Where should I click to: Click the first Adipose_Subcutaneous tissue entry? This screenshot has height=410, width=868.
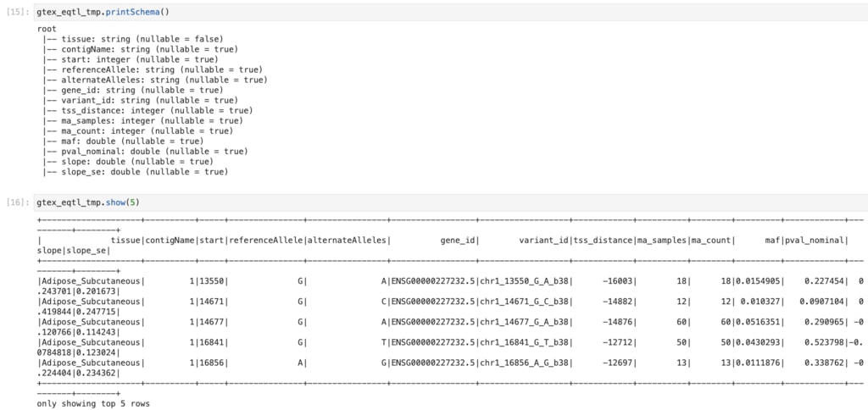click(92, 280)
